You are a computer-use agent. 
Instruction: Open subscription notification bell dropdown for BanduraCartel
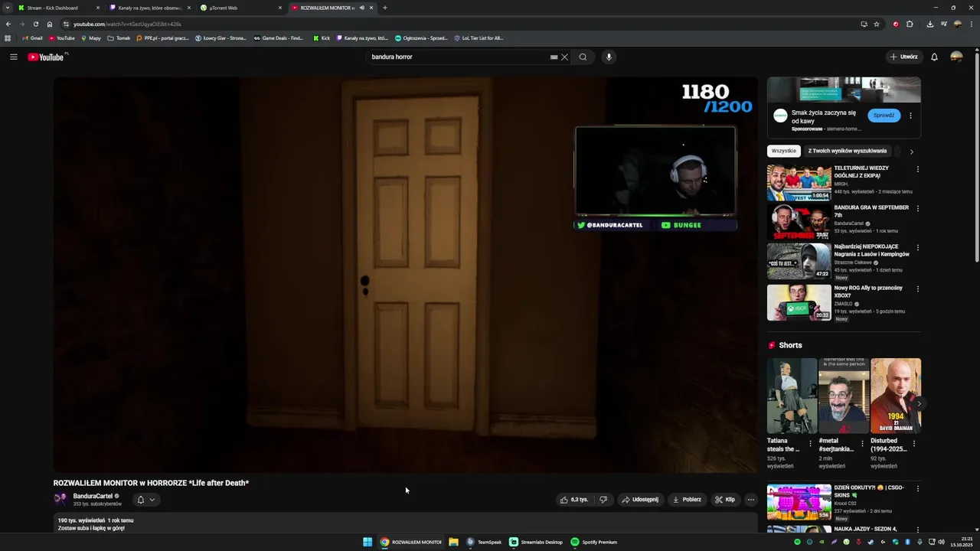[145, 500]
